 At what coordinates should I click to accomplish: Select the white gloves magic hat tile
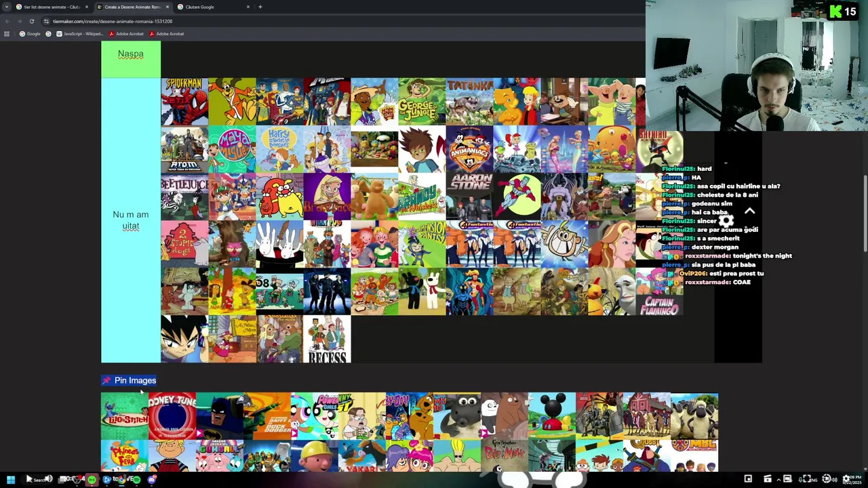click(x=279, y=244)
